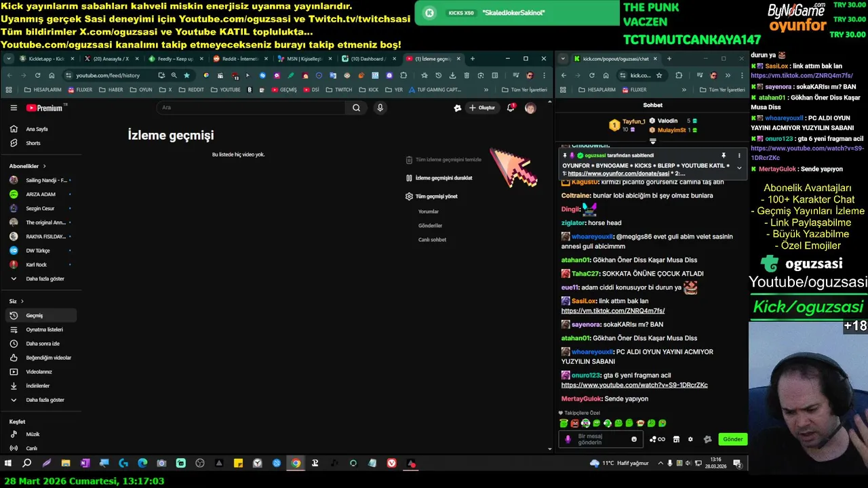Open the YouTube hamburger guide menu
Image resolution: width=868 pixels, height=488 pixels.
click(14, 108)
